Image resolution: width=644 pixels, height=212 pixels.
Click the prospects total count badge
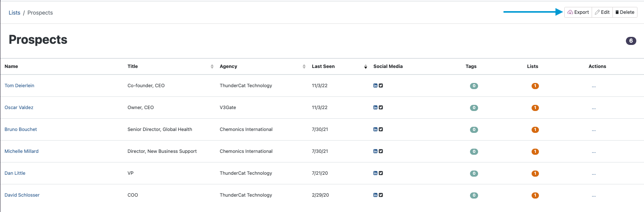(631, 41)
